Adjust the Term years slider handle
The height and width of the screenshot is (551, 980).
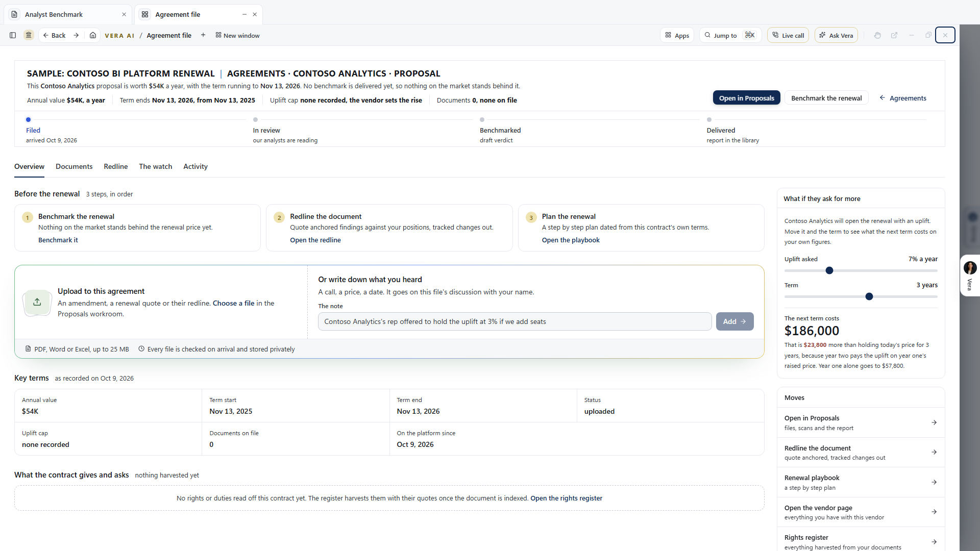(869, 296)
